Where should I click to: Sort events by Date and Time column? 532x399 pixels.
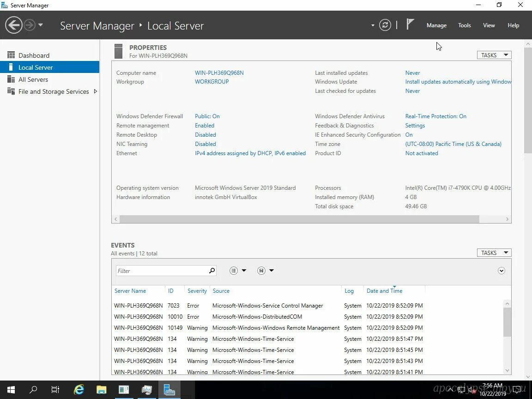click(x=384, y=291)
